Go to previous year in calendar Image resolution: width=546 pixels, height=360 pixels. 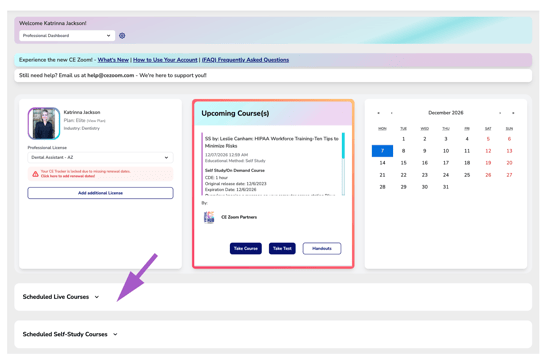click(379, 113)
